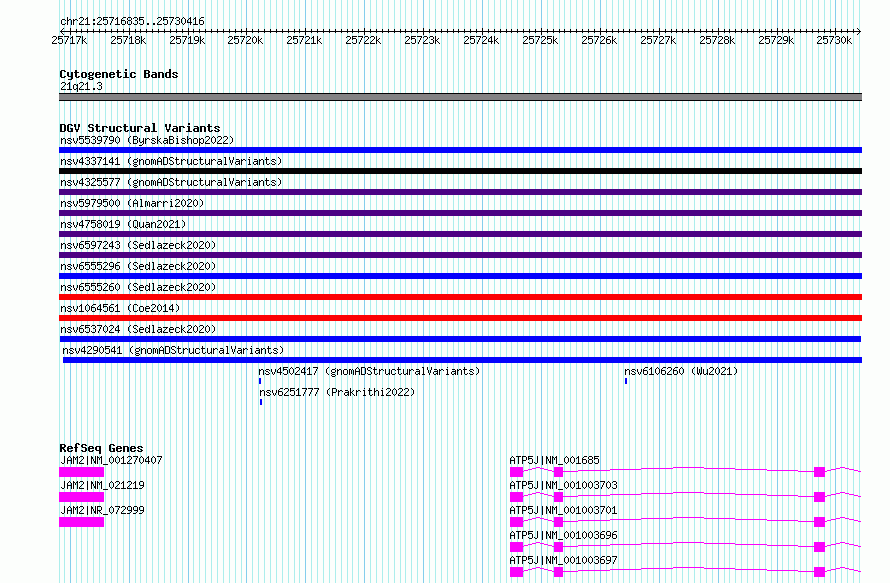Viewport: 890px width, 583px height.
Task: Click the 25717k ruler tick label
Action: [x=69, y=40]
